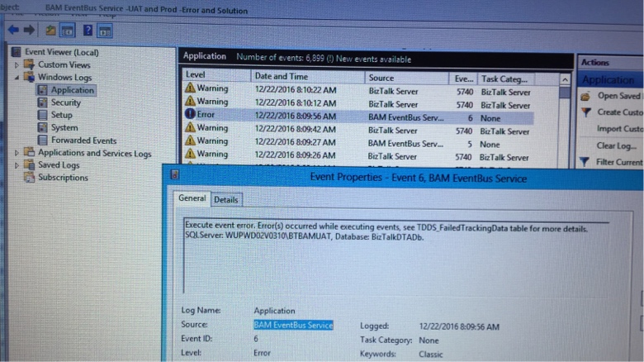Collapse the Windows Logs node arrow
The width and height of the screenshot is (644, 362).
(17, 78)
